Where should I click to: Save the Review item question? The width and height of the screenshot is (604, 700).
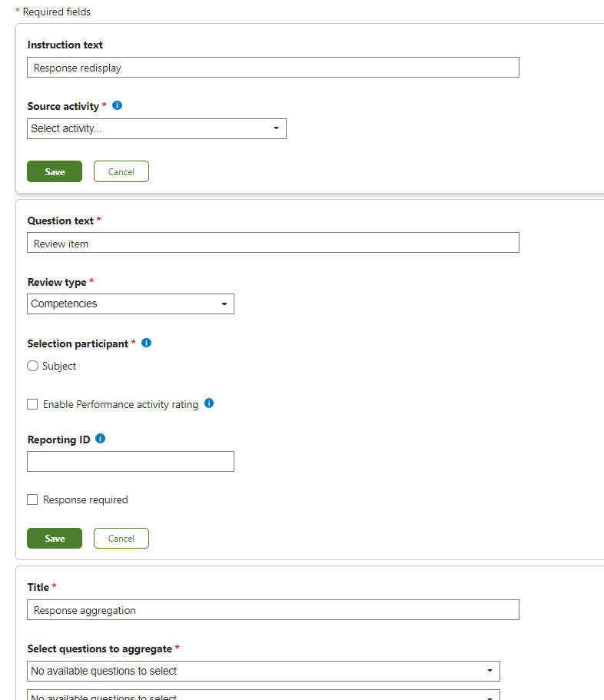pyautogui.click(x=55, y=539)
